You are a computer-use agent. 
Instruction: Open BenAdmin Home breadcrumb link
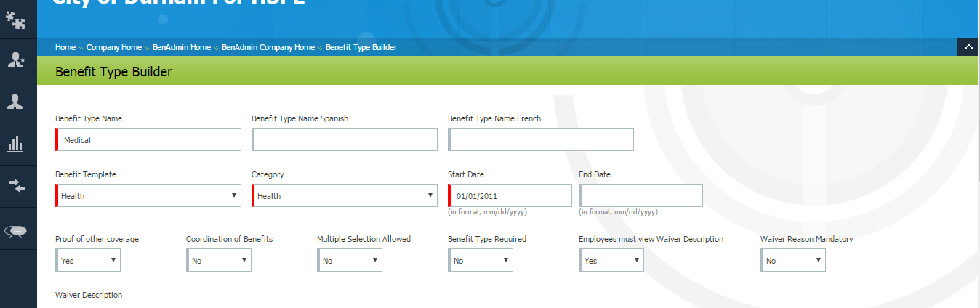182,47
